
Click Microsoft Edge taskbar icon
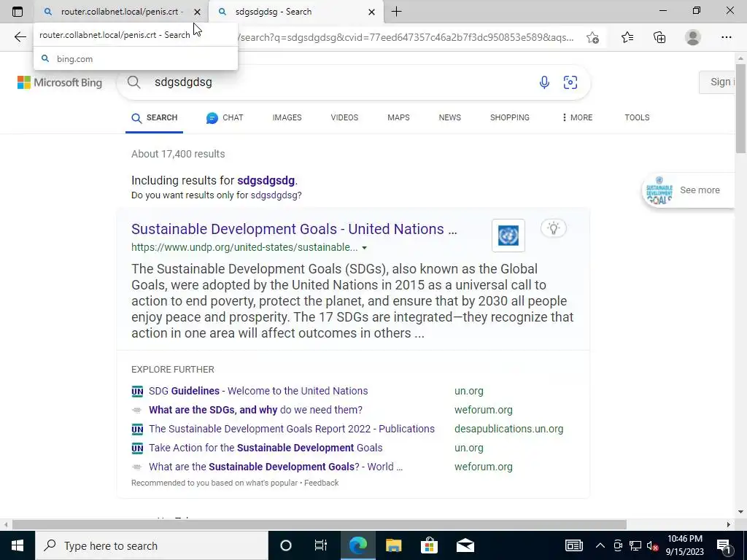pyautogui.click(x=357, y=545)
